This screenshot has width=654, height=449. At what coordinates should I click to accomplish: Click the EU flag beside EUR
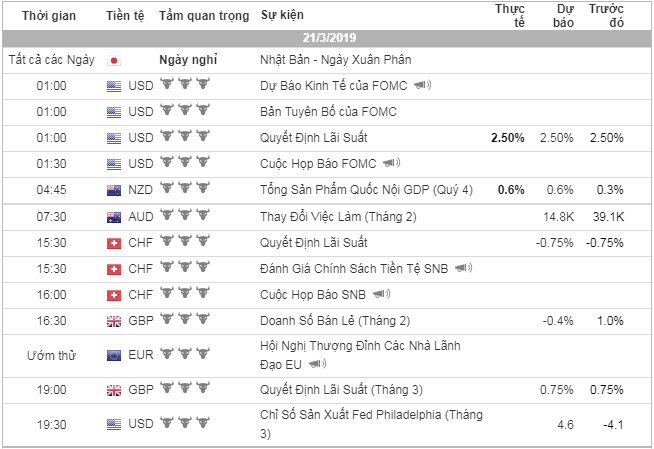pos(113,354)
